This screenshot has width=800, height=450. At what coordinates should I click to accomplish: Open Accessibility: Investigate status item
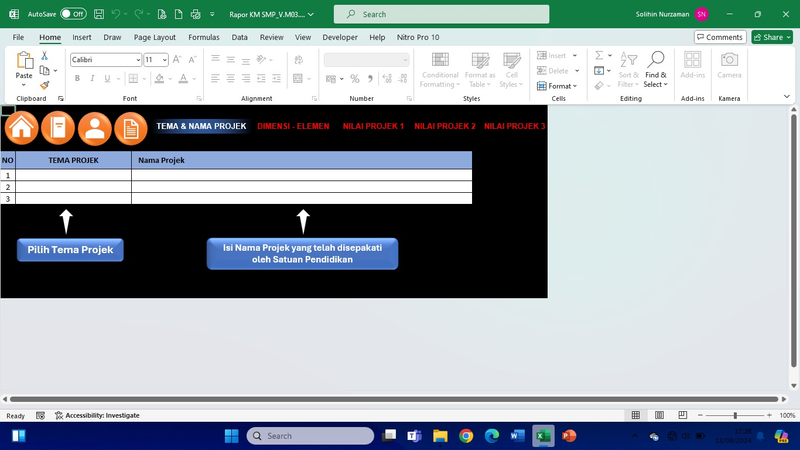[97, 415]
